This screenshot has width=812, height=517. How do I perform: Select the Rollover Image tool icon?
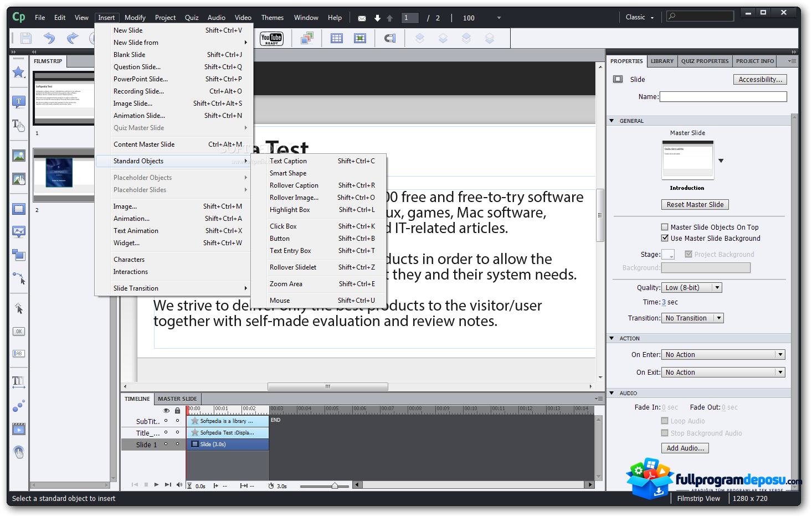(19, 179)
